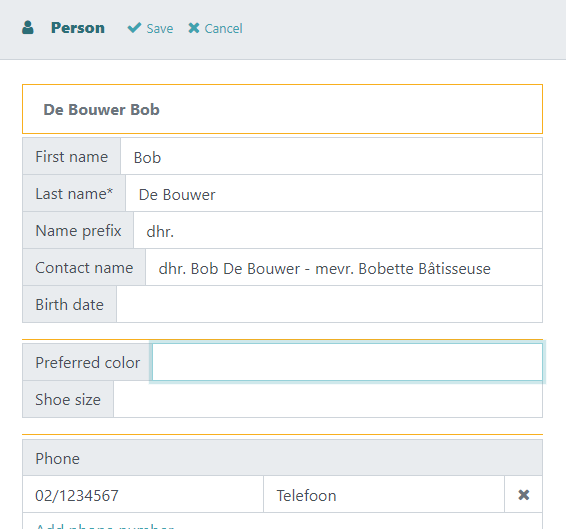Screen dimensions: 566x529
Task: Focus the Preferred color input
Action: (x=347, y=362)
